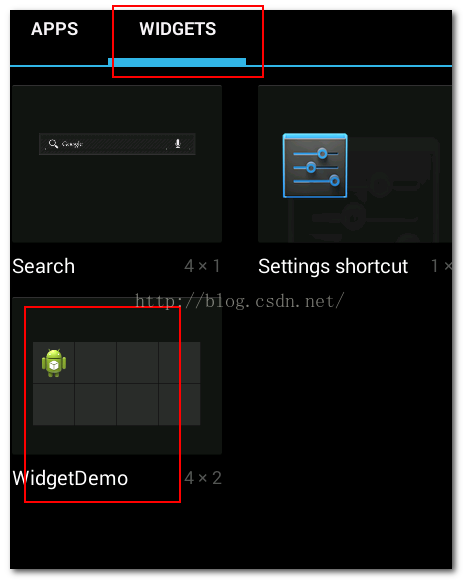Viewport: 463px width, 580px height.
Task: Select the Settings shortcut label
Action: click(333, 266)
